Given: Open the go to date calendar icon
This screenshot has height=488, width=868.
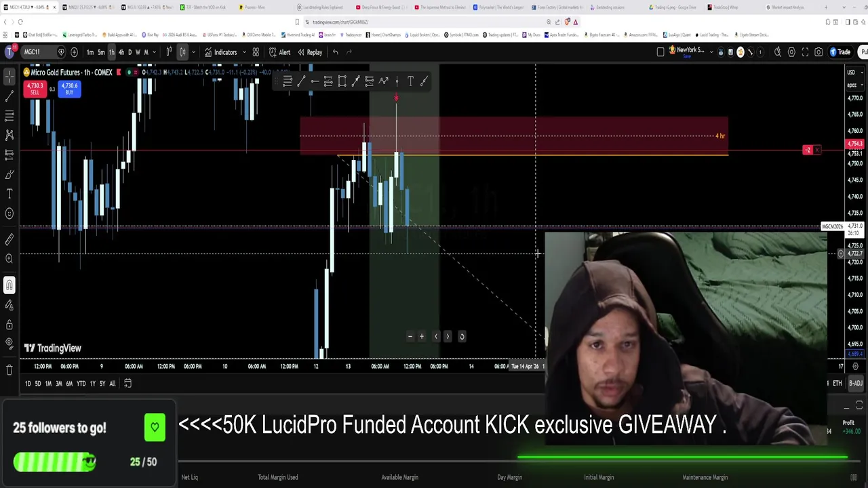Looking at the screenshot, I should tap(127, 384).
